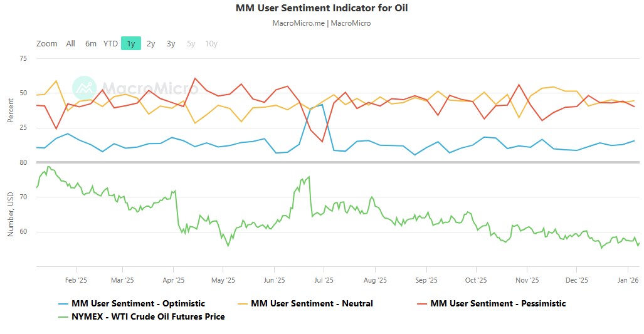Click the active 1y zoom button
This screenshot has height=334, width=644.
(131, 44)
